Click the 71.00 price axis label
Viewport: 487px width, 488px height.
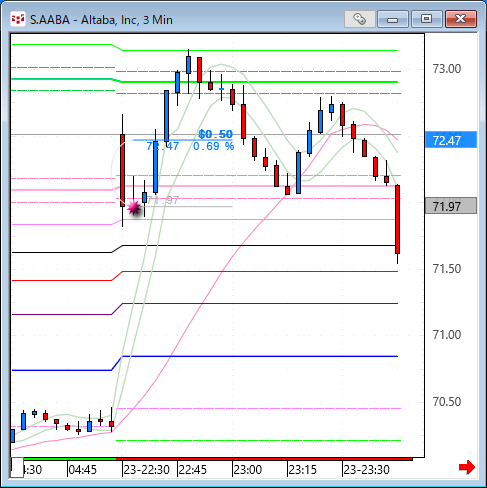click(447, 335)
